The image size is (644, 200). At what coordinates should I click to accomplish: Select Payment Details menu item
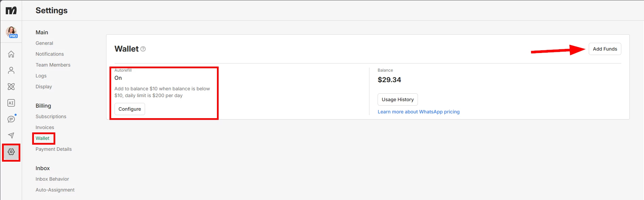pyautogui.click(x=54, y=149)
